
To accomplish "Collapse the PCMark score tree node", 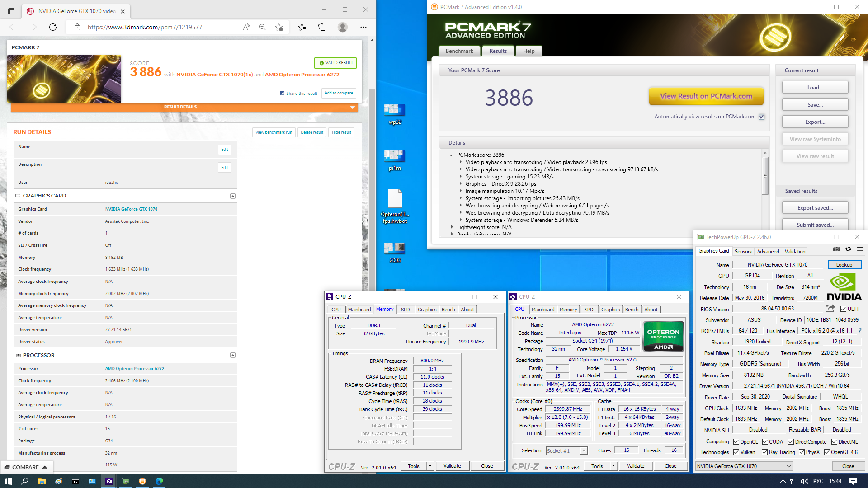I will (451, 155).
